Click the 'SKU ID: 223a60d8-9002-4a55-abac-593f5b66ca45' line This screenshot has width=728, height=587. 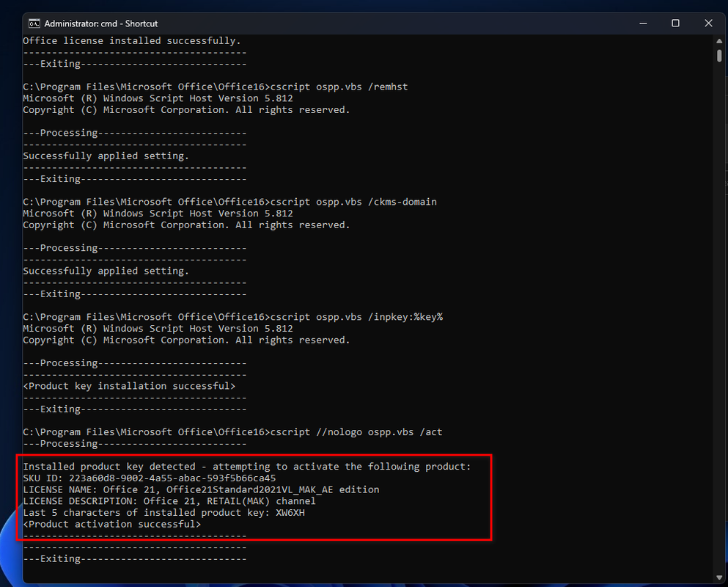[149, 478]
